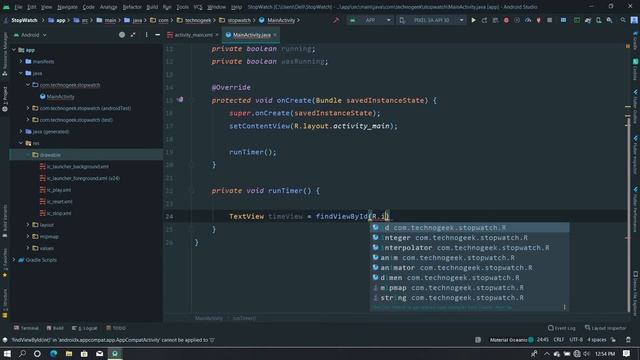Collapse the java folder
640x360 pixels.
(21, 73)
